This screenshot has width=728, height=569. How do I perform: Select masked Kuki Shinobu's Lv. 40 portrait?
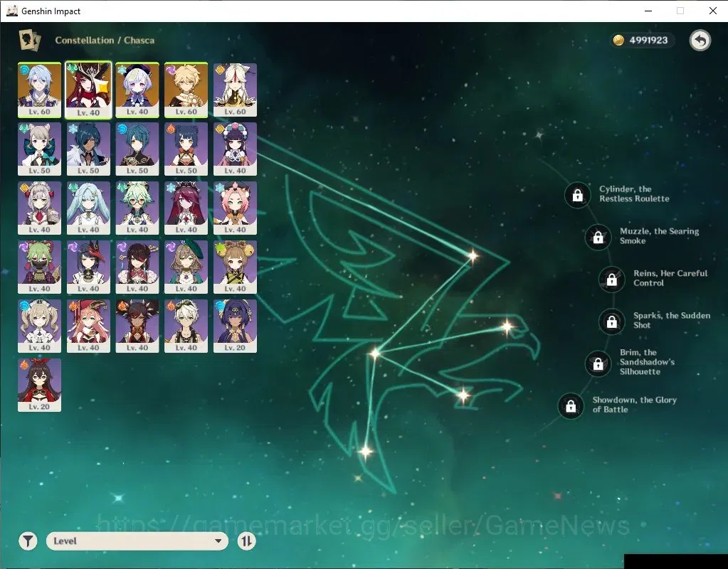39,267
